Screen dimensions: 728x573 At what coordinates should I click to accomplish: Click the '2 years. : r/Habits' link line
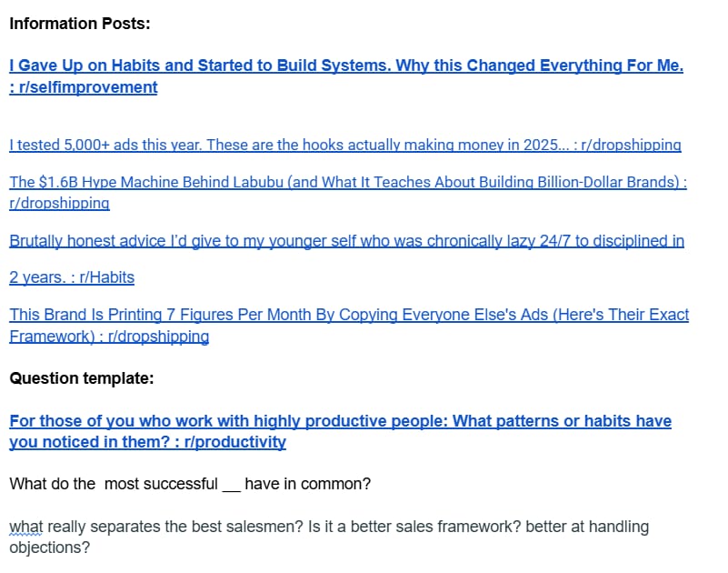[x=72, y=277]
